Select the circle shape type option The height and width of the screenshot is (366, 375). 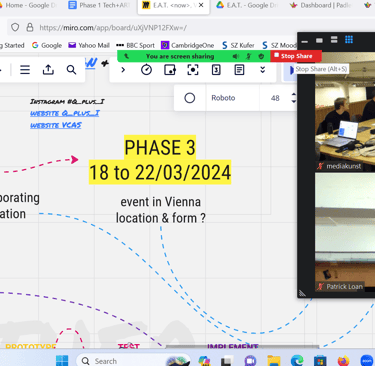(x=190, y=98)
